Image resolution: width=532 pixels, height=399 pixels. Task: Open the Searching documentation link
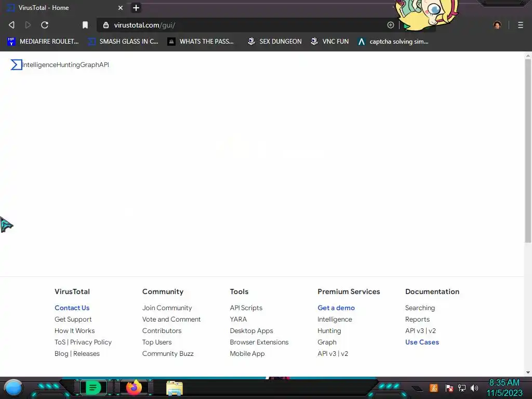pyautogui.click(x=420, y=308)
